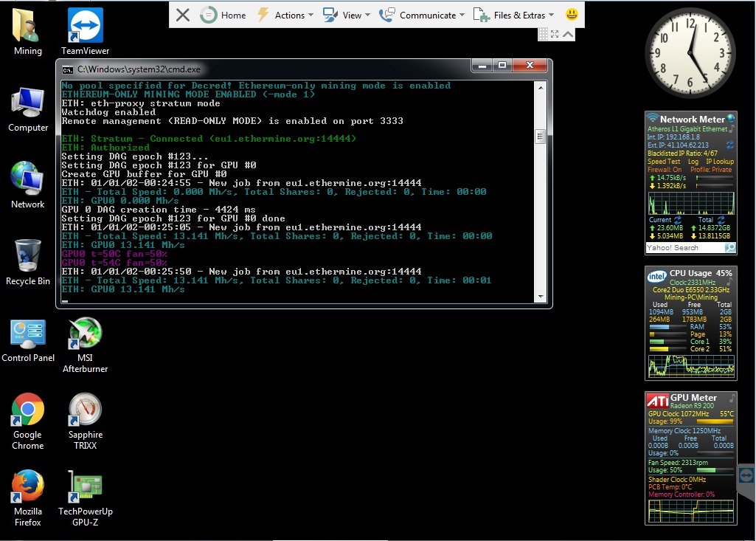Click the Intel logo in CPU Usage gadget
Viewport: 756px width, 541px height.
[656, 276]
